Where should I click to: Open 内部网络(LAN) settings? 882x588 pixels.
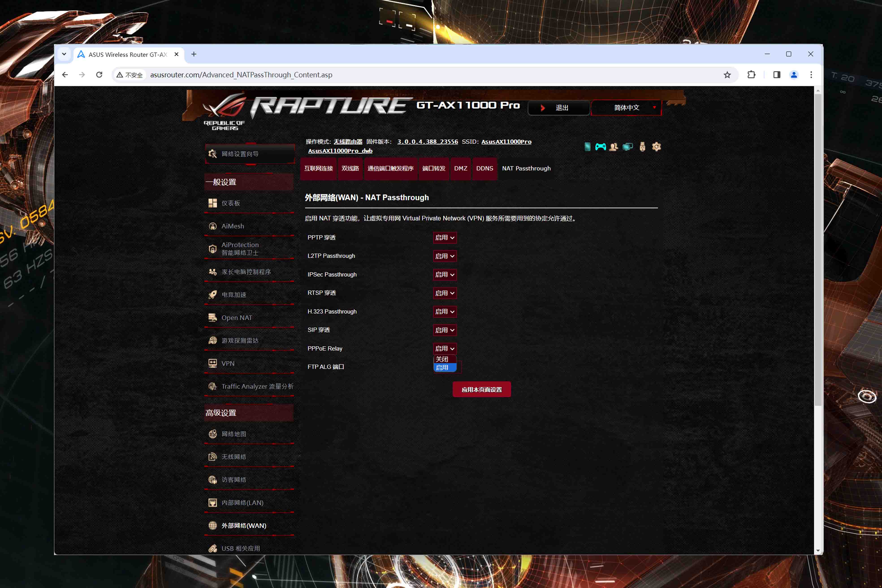tap(249, 502)
